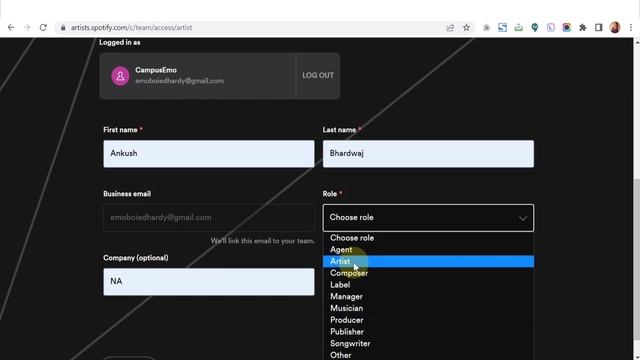Select Composer from the role list
640x360 pixels.
428,273
